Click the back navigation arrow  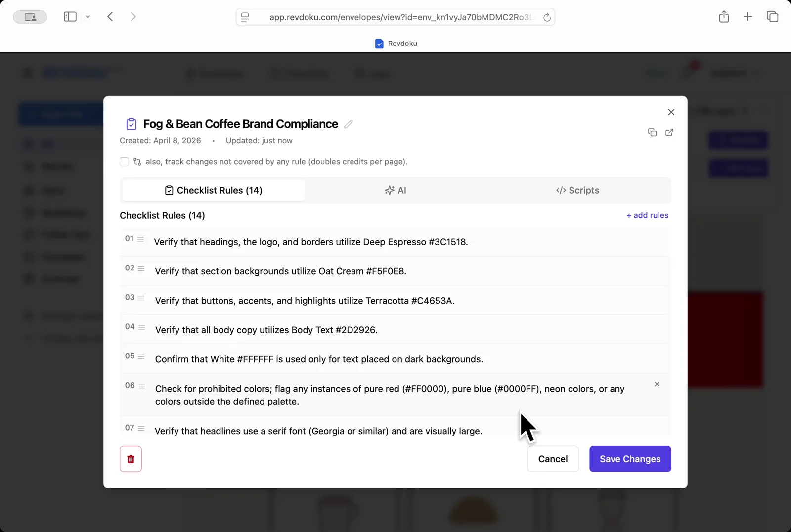coord(110,16)
